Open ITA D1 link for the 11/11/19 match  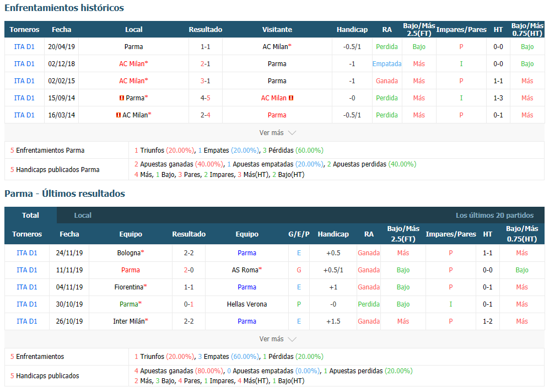coord(27,270)
